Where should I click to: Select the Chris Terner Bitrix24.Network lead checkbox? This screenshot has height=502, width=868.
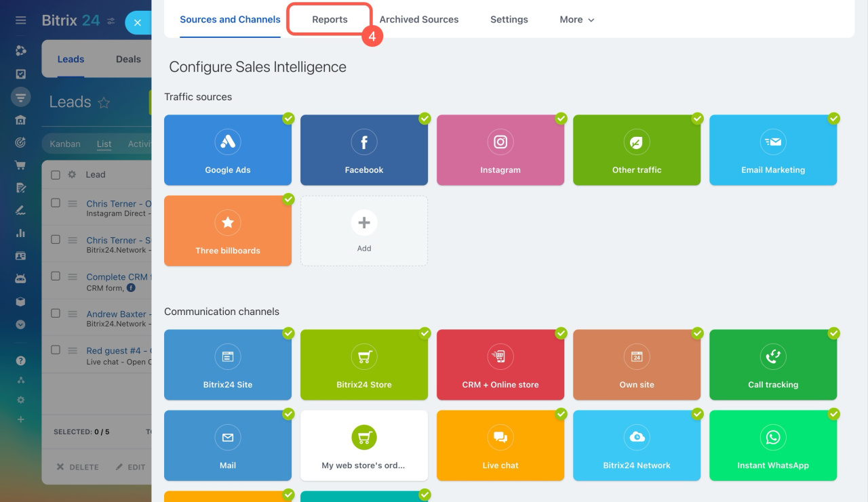(x=56, y=240)
